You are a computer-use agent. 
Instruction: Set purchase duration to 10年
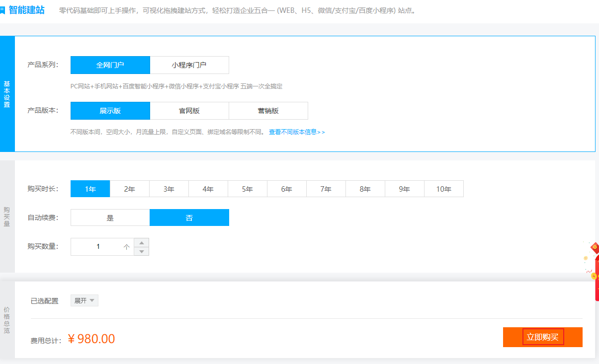click(x=444, y=189)
